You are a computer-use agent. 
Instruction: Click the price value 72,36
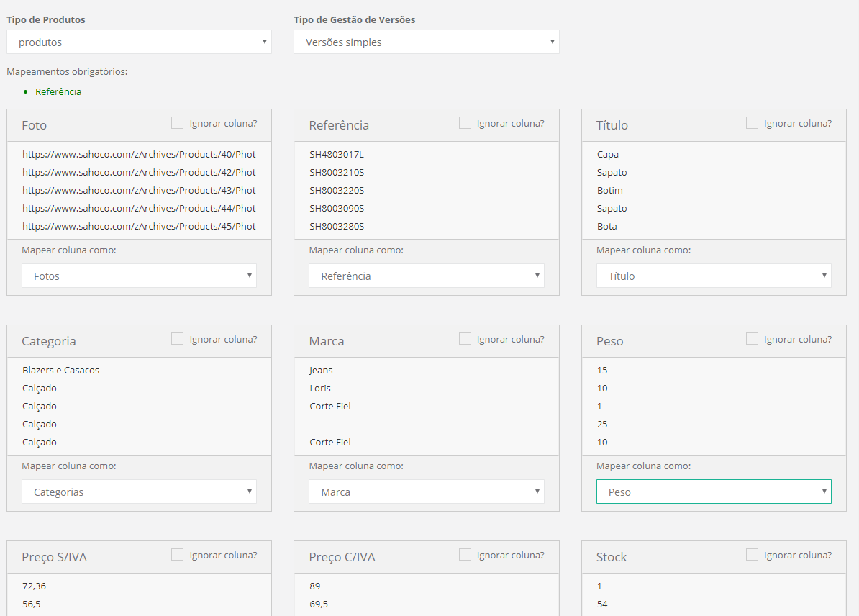34,586
